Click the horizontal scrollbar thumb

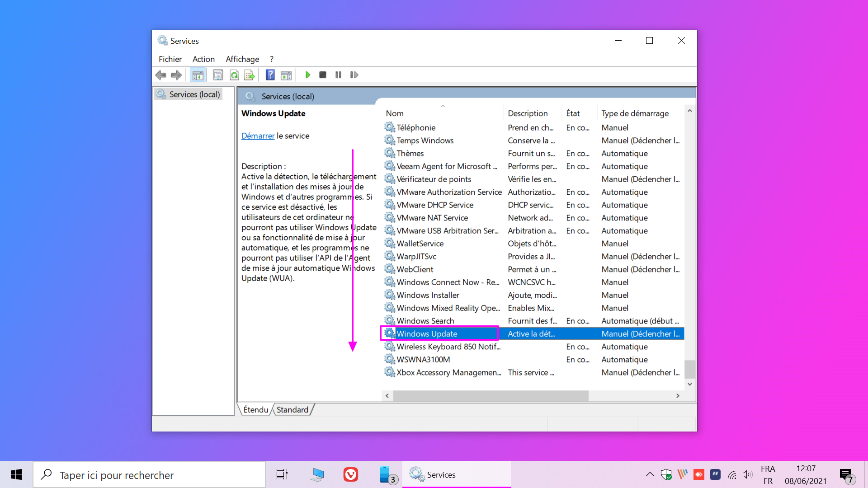pyautogui.click(x=491, y=396)
